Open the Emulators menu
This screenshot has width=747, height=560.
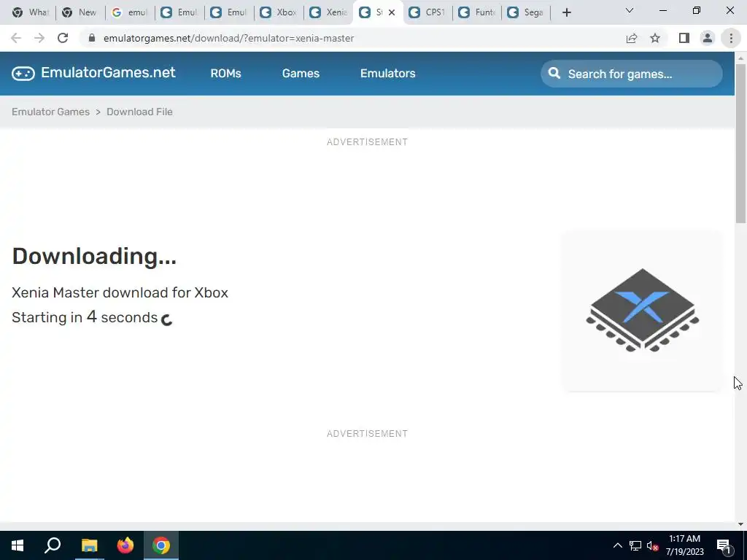[388, 74]
